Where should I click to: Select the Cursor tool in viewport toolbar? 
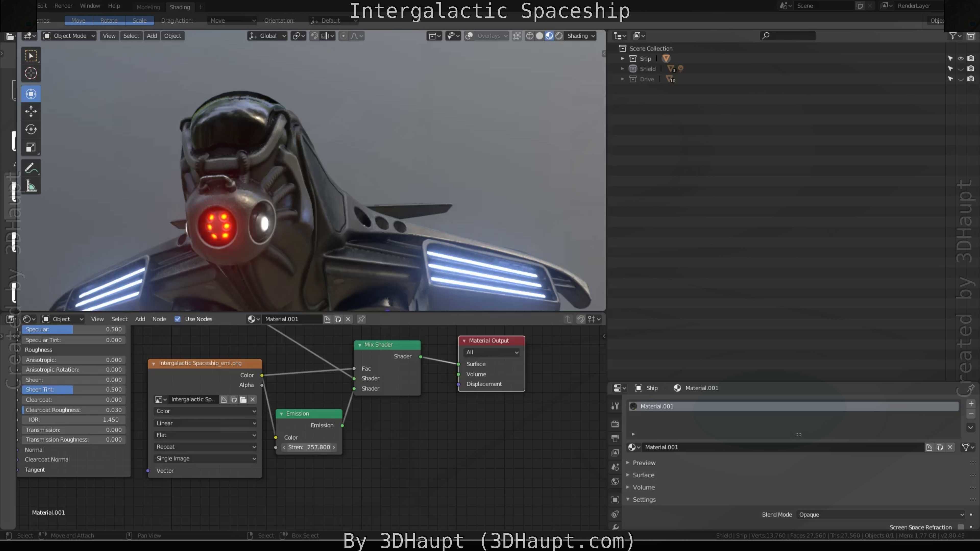click(31, 73)
